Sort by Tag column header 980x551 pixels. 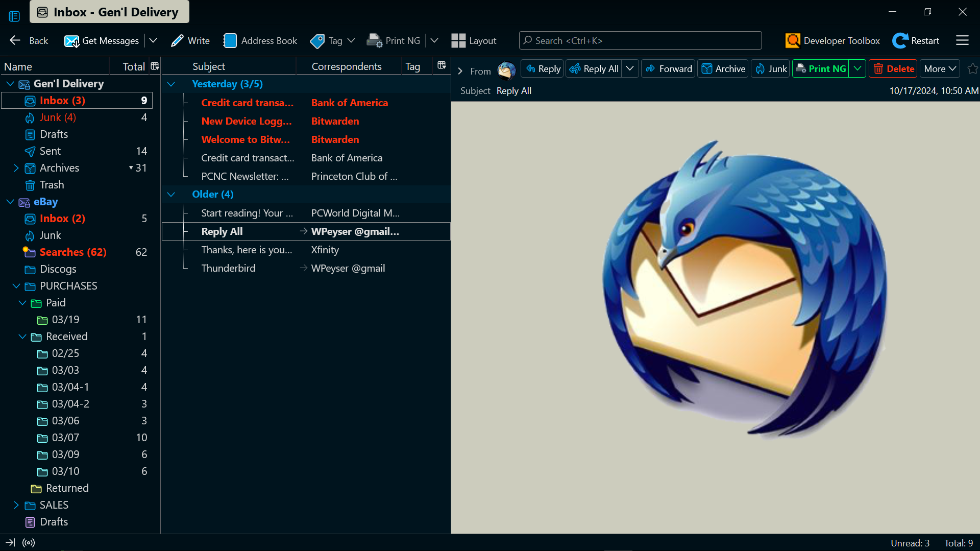click(x=413, y=66)
